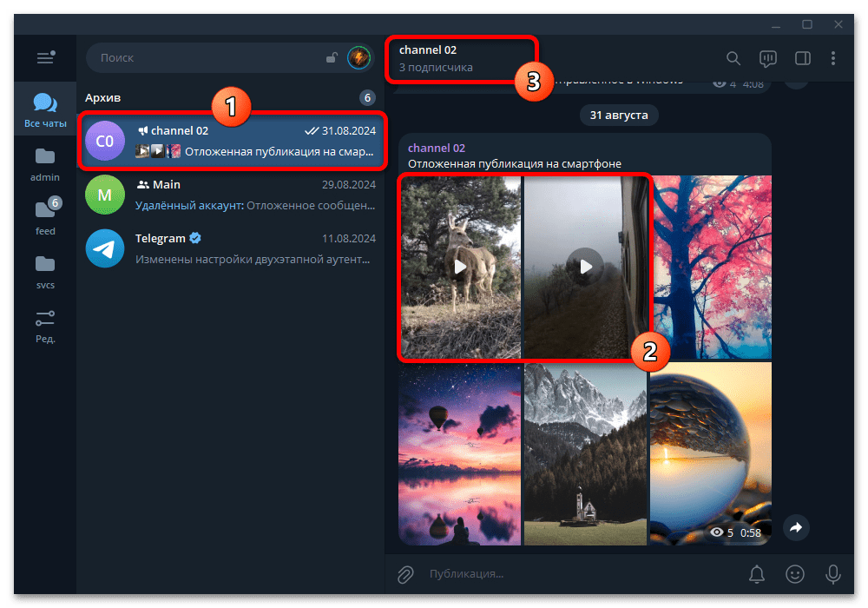Forward the post with share arrow
This screenshot has height=608, width=868.
pos(796,528)
